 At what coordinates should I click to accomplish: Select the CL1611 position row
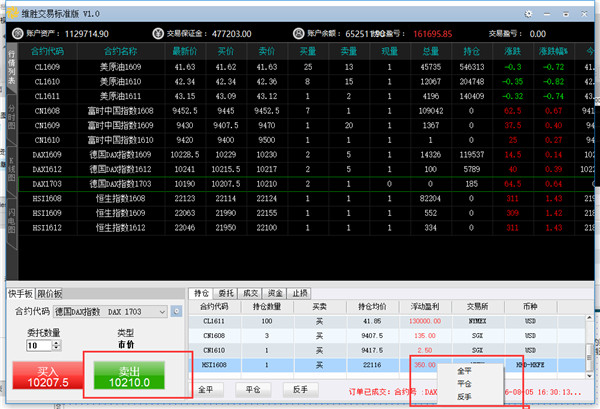387,321
